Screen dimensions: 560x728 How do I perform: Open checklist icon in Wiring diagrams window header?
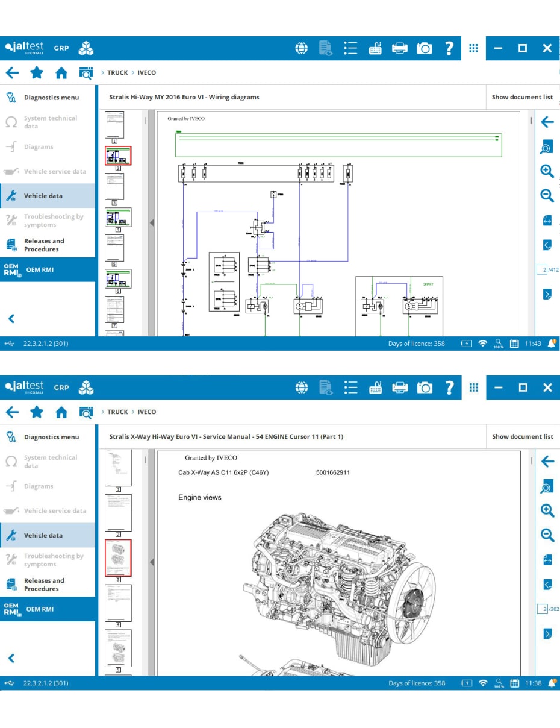pos(350,48)
